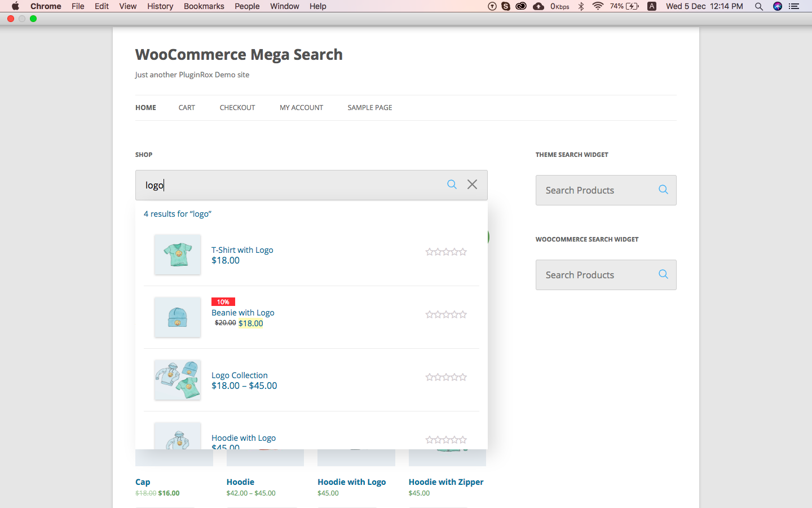Open the Cap product link
Viewport: 812px width, 508px height.
[143, 482]
